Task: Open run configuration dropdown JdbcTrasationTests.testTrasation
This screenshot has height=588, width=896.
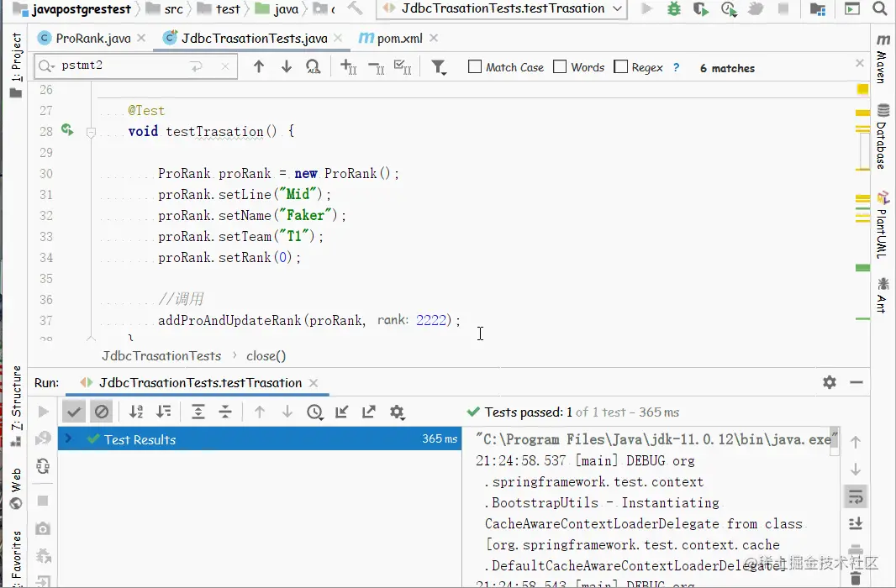Action: pyautogui.click(x=501, y=9)
